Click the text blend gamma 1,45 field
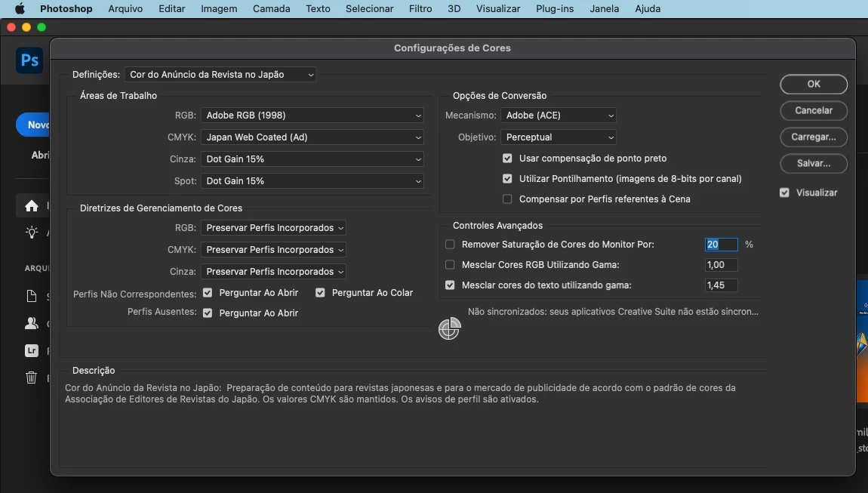This screenshot has width=868, height=493. pyautogui.click(x=722, y=285)
